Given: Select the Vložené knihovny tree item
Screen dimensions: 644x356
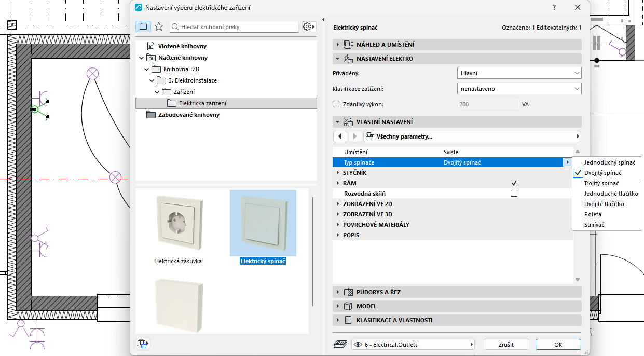Looking at the screenshot, I should 181,46.
